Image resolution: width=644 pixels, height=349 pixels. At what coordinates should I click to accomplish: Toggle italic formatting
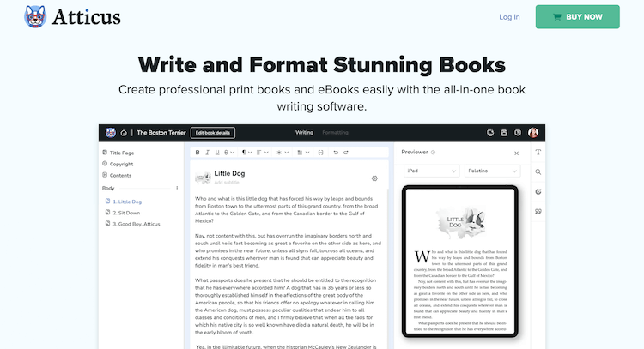pos(208,153)
